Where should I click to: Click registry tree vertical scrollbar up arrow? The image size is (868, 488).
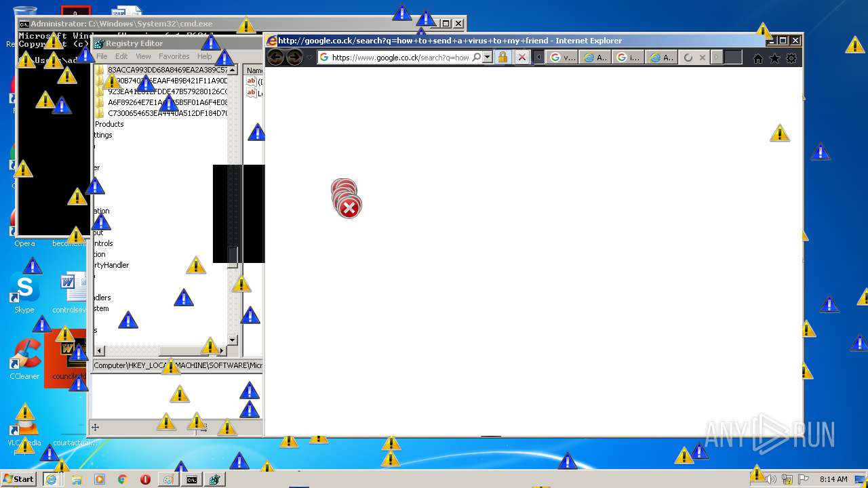tap(233, 70)
